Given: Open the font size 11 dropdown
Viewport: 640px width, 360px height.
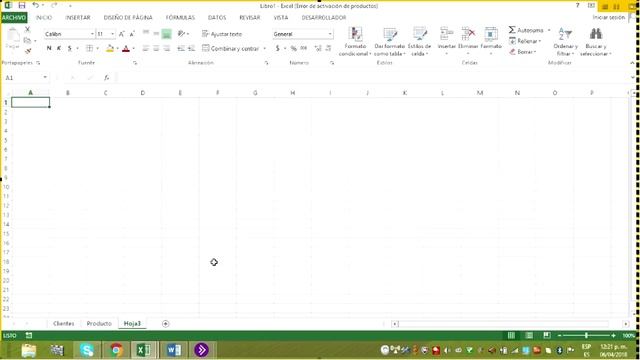Looking at the screenshot, I should pyautogui.click(x=113, y=34).
